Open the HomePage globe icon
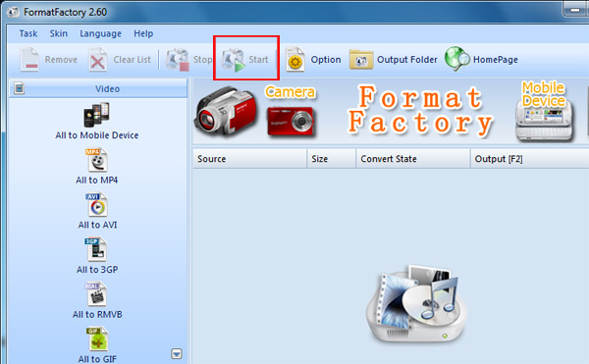The image size is (589, 364). click(x=456, y=59)
